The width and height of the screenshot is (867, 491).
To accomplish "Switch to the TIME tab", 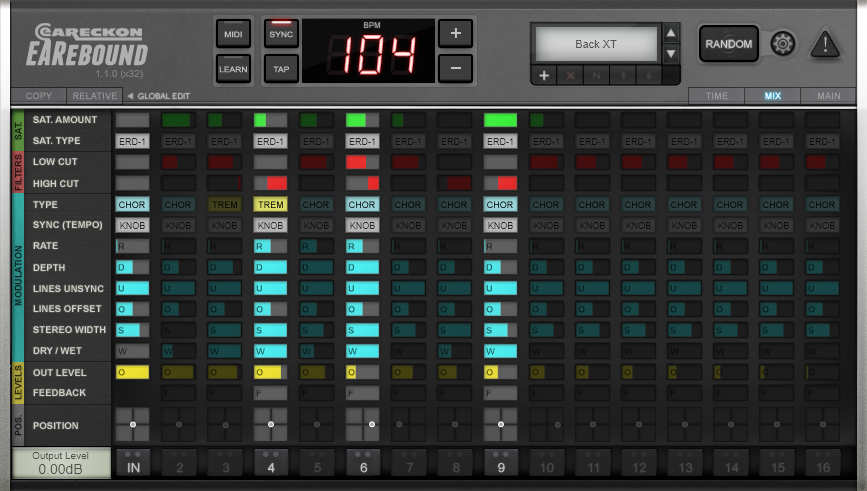I will pyautogui.click(x=717, y=96).
